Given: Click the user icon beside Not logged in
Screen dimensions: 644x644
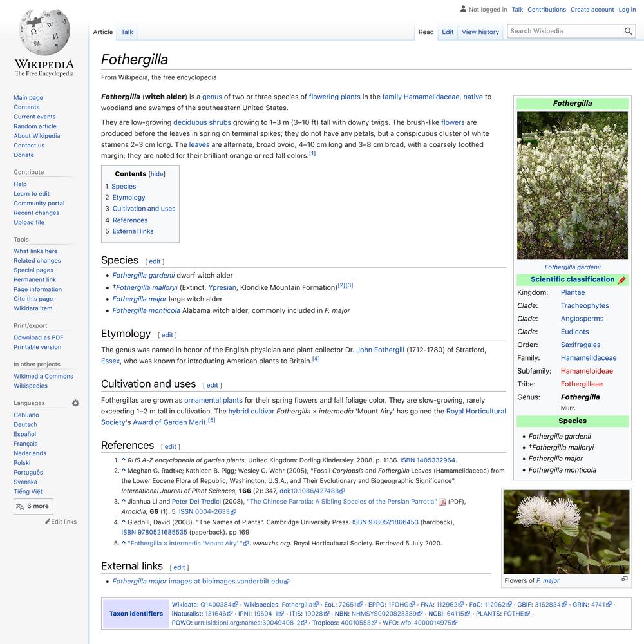Looking at the screenshot, I should (x=463, y=8).
